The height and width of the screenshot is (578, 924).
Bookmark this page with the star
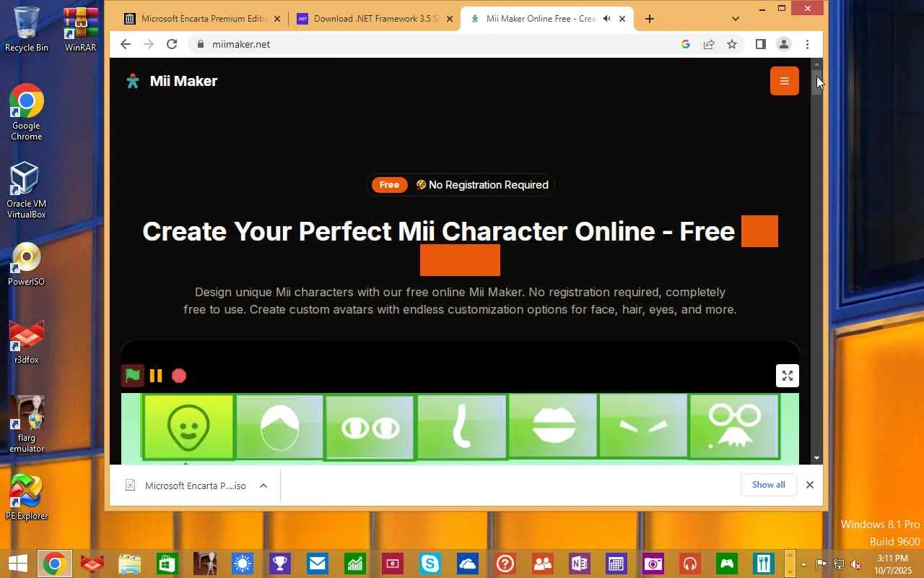pos(732,44)
